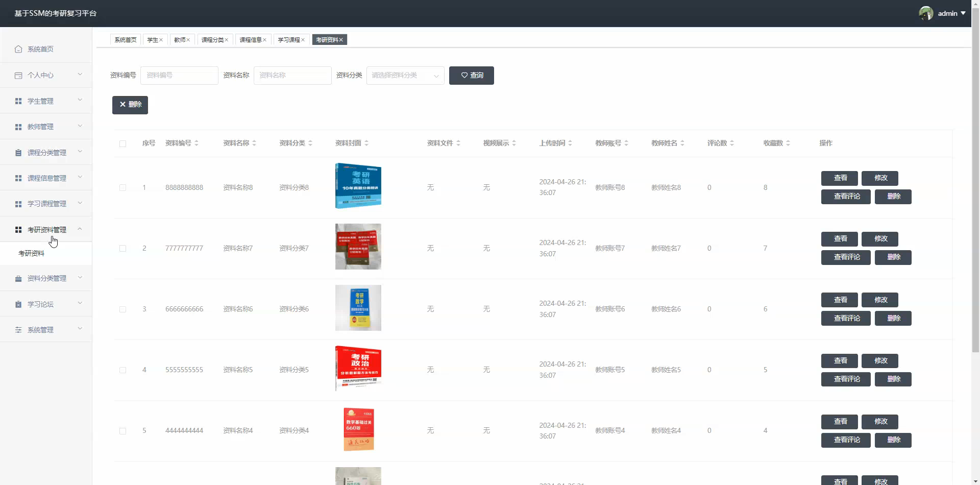Click the 学习课程管理 grid icon
This screenshot has width=980, height=485.
pos(18,204)
